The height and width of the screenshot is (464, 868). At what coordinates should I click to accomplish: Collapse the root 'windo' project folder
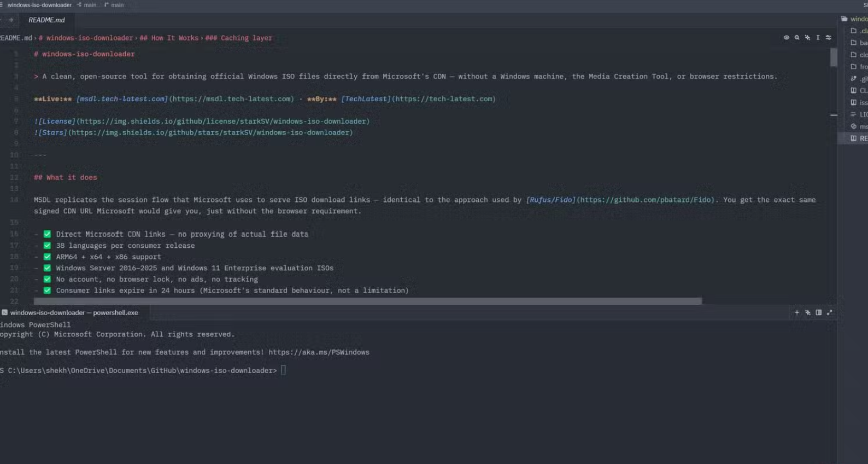click(854, 19)
